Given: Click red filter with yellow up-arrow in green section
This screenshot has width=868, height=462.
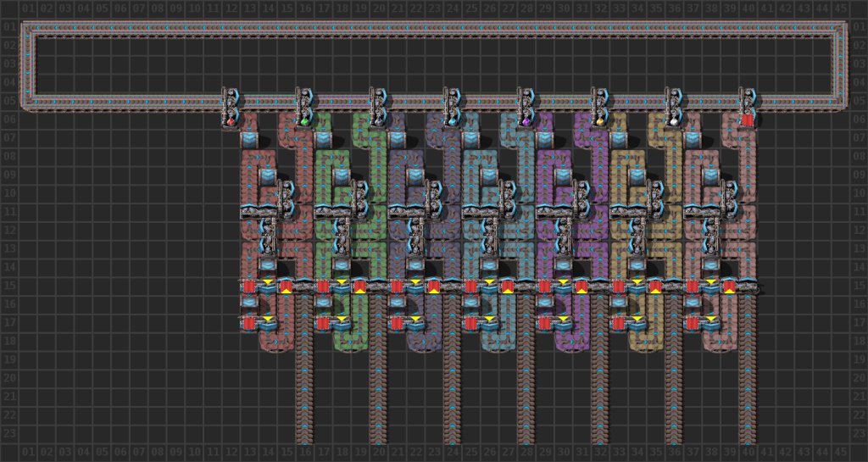Looking at the screenshot, I should tap(359, 287).
